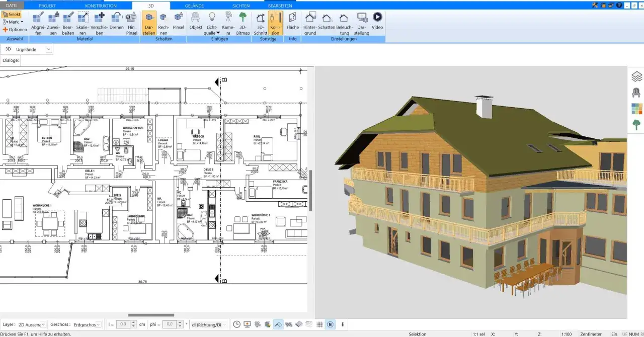Insert a Kamera
Viewport: 644px width, 337px height.
228,23
